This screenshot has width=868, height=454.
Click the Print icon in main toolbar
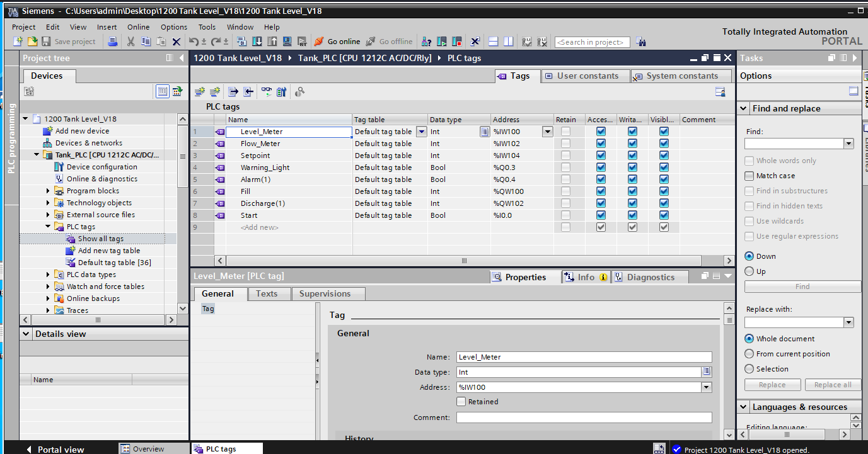112,42
